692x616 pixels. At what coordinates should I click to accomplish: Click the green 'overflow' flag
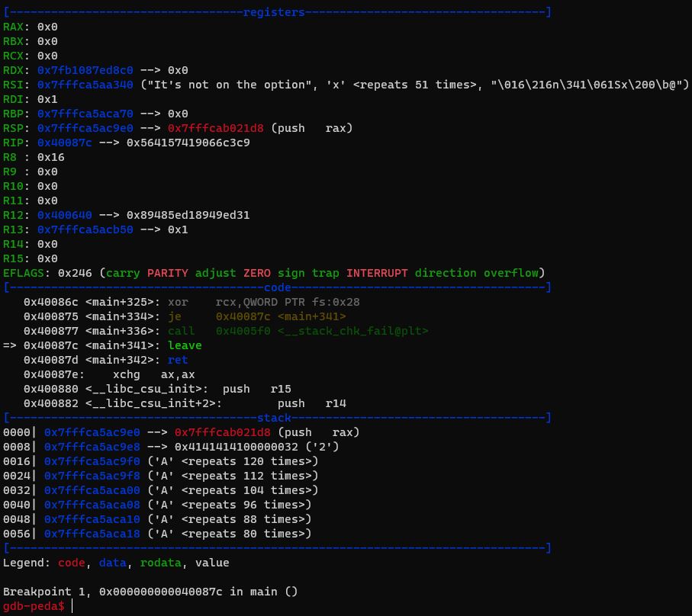[511, 274]
